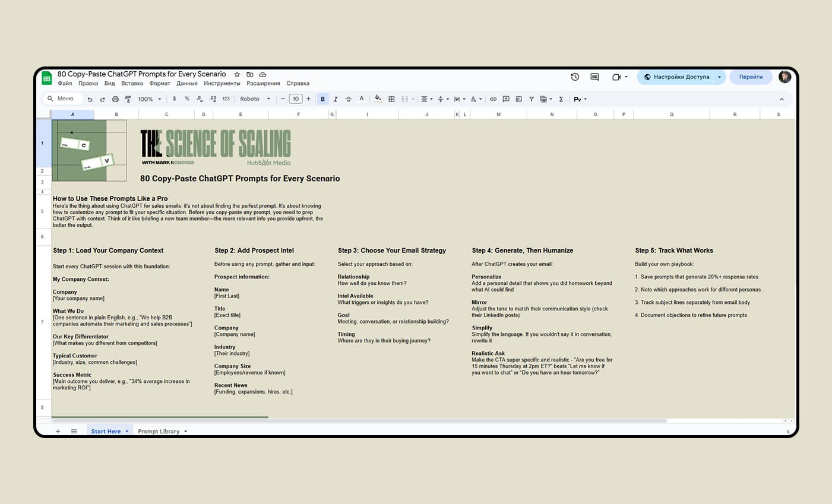832x504 pixels.
Task: Open the zoom level 100% dropdown
Action: tap(148, 99)
